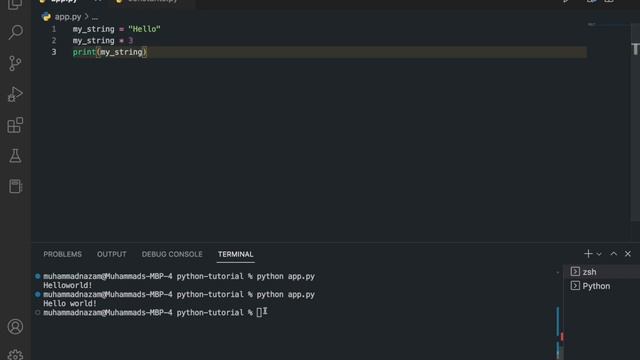The width and height of the screenshot is (640, 360).
Task: Click my_string inside the print call
Action: point(121,52)
